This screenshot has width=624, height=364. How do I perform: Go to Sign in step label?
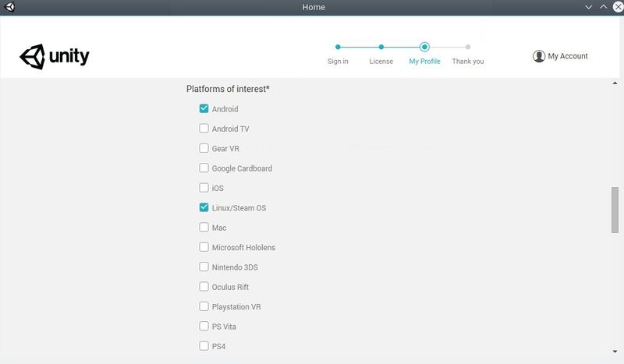point(338,62)
